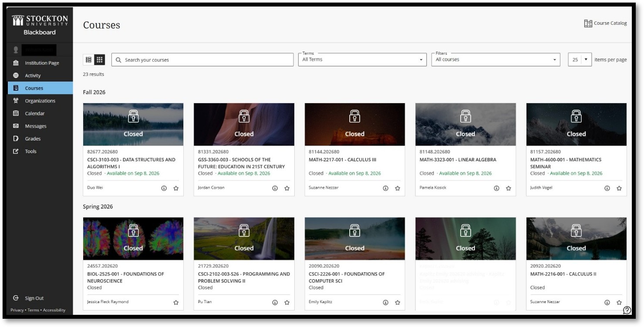The image size is (644, 327).
Task: Favorite the Schools of the Future course
Action: coord(287,189)
